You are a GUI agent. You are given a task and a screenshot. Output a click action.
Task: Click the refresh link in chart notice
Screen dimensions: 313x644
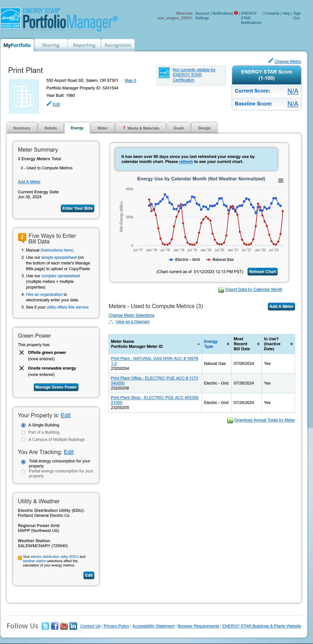pos(186,162)
